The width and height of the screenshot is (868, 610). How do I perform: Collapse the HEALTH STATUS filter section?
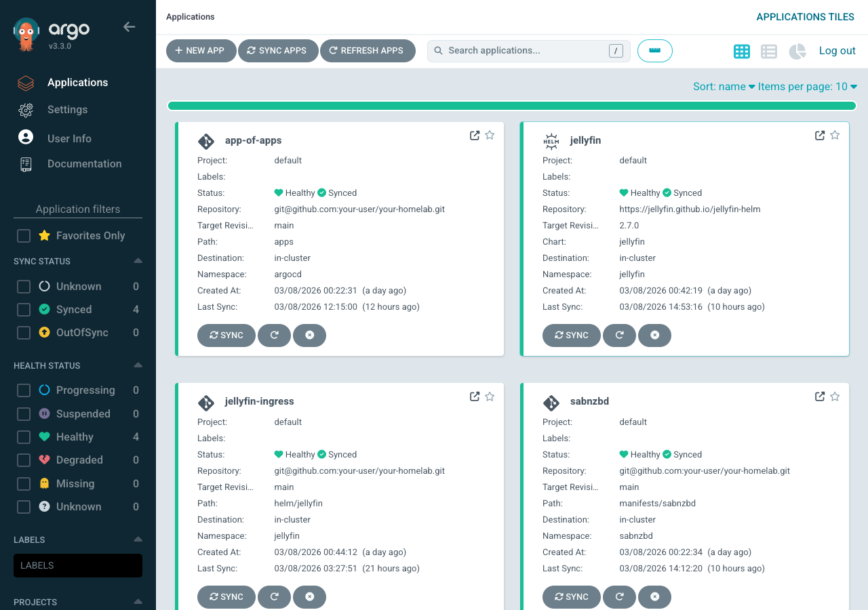[138, 365]
